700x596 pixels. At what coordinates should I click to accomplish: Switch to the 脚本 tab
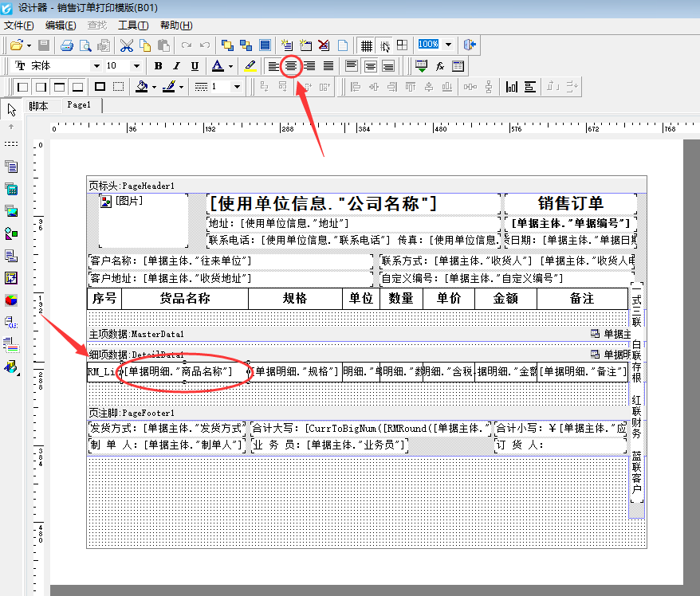pos(38,105)
